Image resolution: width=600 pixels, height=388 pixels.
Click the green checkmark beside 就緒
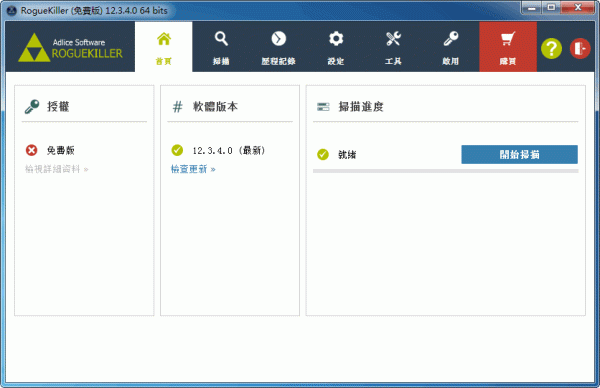[x=323, y=154]
